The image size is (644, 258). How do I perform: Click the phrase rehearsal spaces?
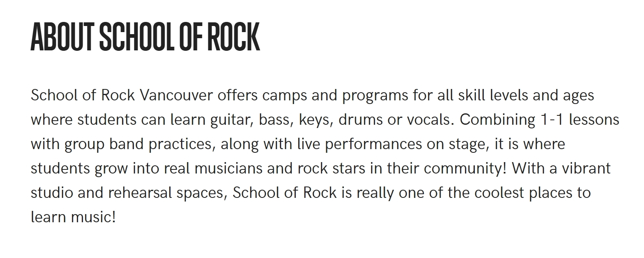click(168, 194)
